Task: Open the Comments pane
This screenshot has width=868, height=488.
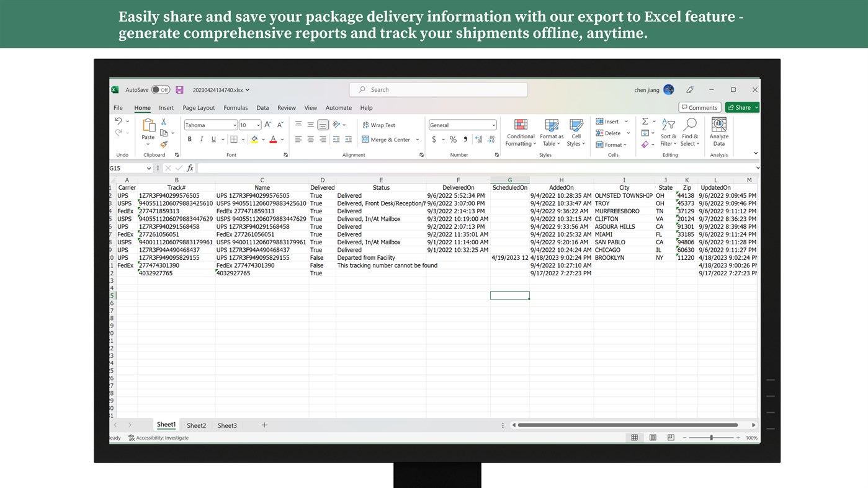Action: (x=699, y=107)
